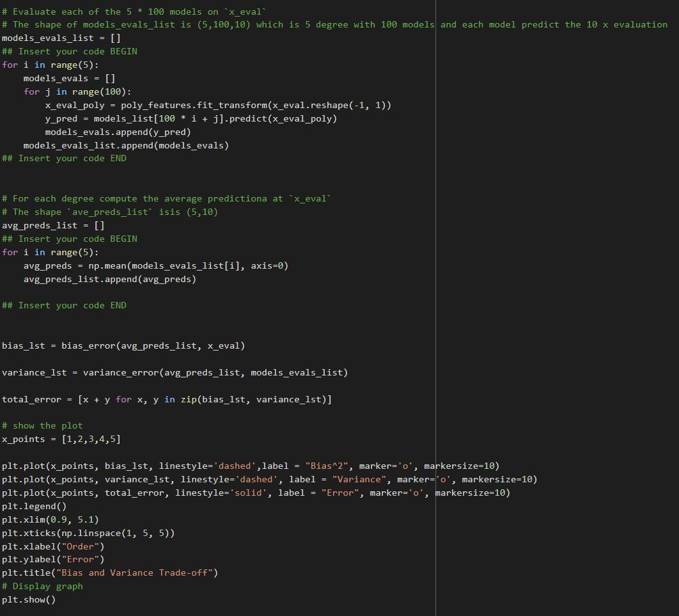679x616 pixels.
Task: Click the first Insert your code END comment
Action: coord(64,158)
